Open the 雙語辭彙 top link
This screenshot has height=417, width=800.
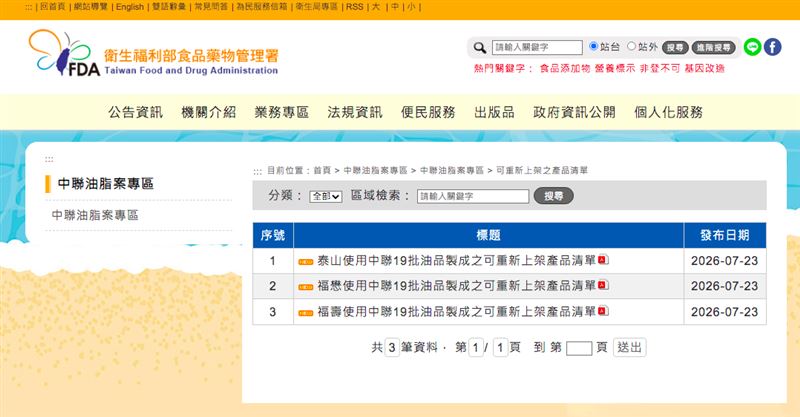click(169, 7)
